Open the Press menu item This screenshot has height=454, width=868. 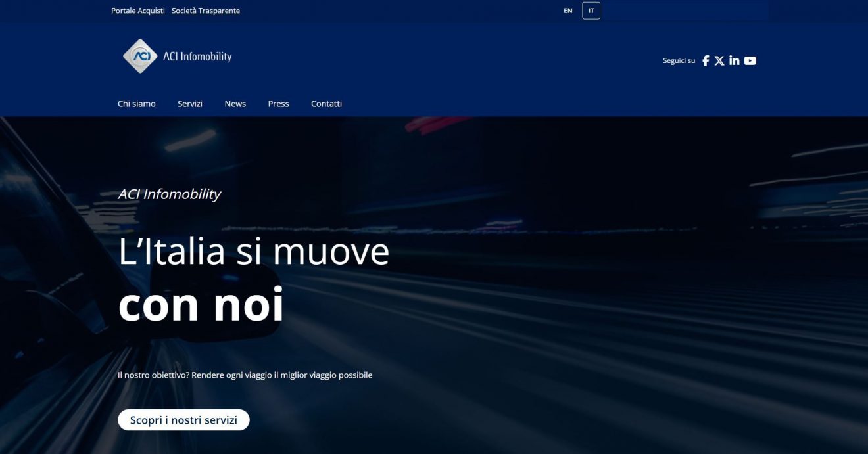(x=278, y=104)
